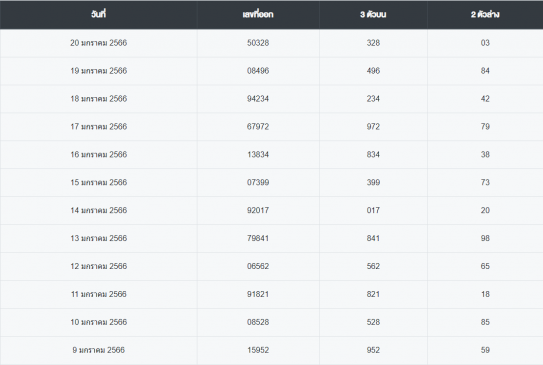Screen dimensions: 543x365
Task: Select the 13 มกราคม 2566 date cell
Action: pyautogui.click(x=99, y=238)
